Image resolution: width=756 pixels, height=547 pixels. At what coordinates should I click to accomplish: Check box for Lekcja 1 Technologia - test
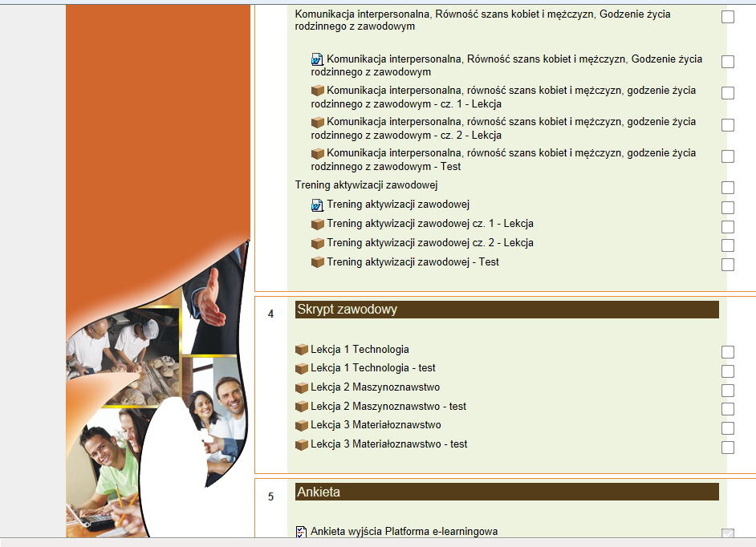pyautogui.click(x=728, y=371)
